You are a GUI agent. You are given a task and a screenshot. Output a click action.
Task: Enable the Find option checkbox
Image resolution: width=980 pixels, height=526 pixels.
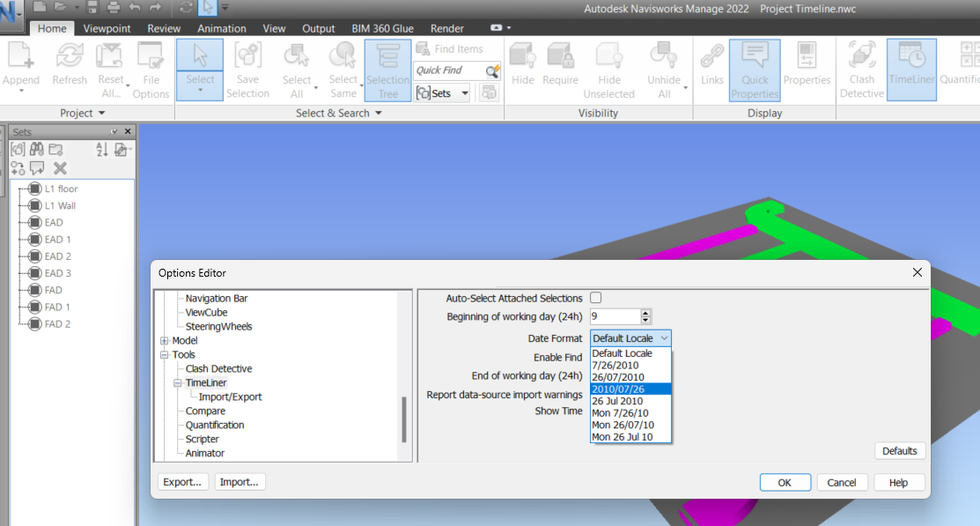coord(597,357)
